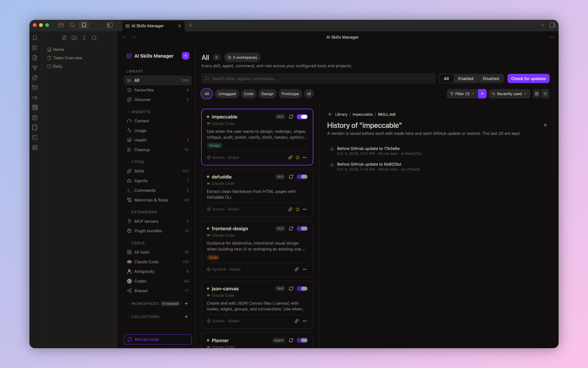The image size is (588, 368).
Task: Show only Enabled items
Action: click(466, 79)
